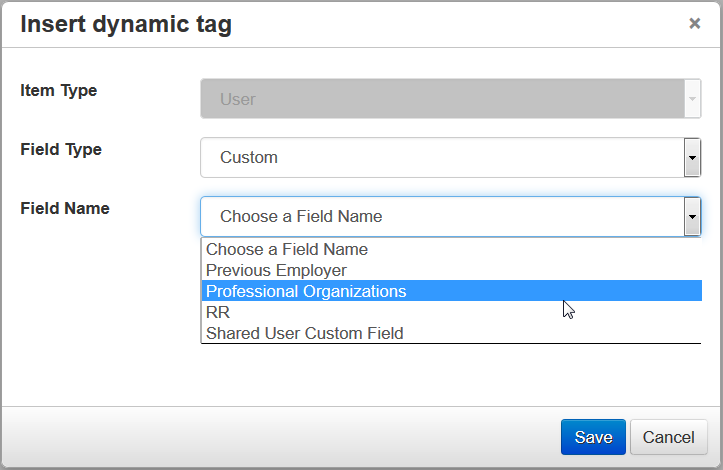Pick Previous Employer from the list
The height and width of the screenshot is (470, 723).
[x=276, y=270]
